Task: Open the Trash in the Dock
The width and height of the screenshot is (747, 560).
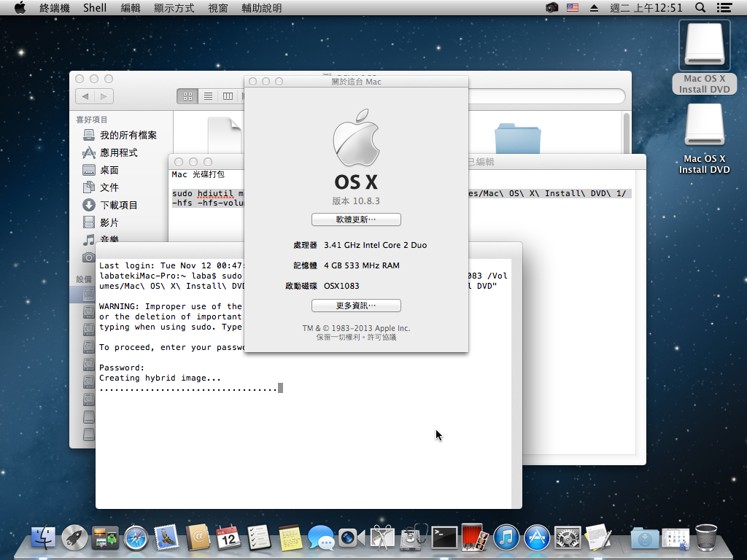Action: click(x=706, y=538)
